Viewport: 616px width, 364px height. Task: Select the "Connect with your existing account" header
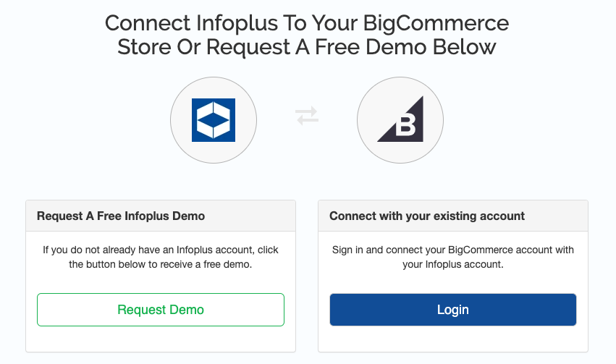pyautogui.click(x=427, y=216)
